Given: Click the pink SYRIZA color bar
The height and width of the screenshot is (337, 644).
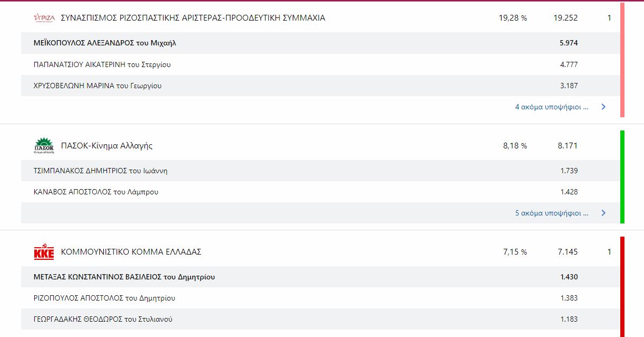Looking at the screenshot, I should tap(622, 60).
